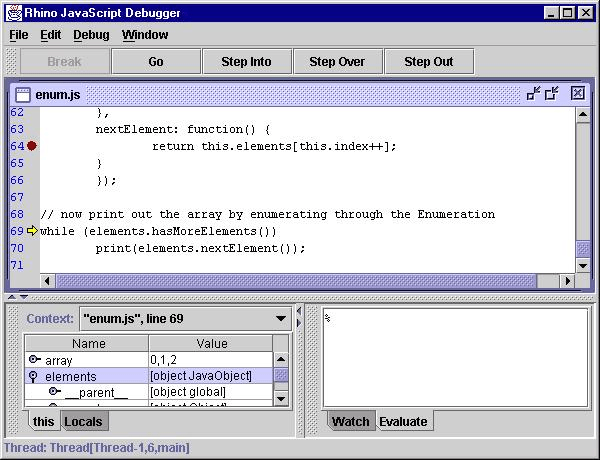The height and width of the screenshot is (460, 600).
Task: Set a breakpoint on line 66
Action: (17, 180)
